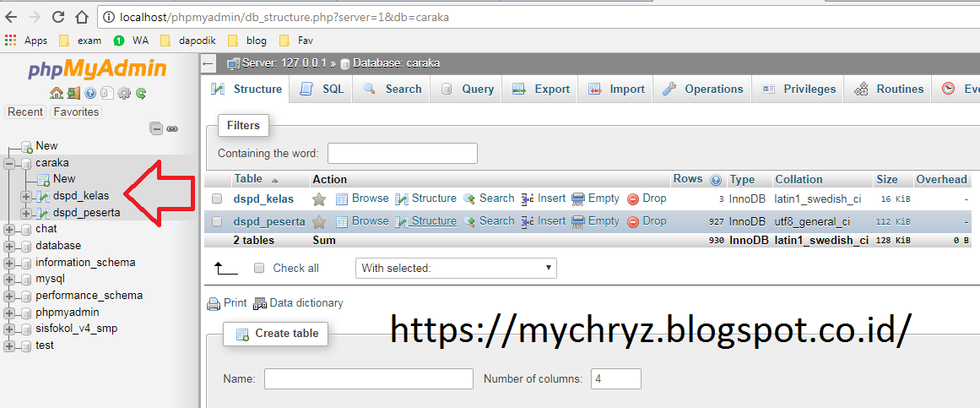Open Privileges tab
Viewport: 980px width, 408px height.
pyautogui.click(x=799, y=90)
